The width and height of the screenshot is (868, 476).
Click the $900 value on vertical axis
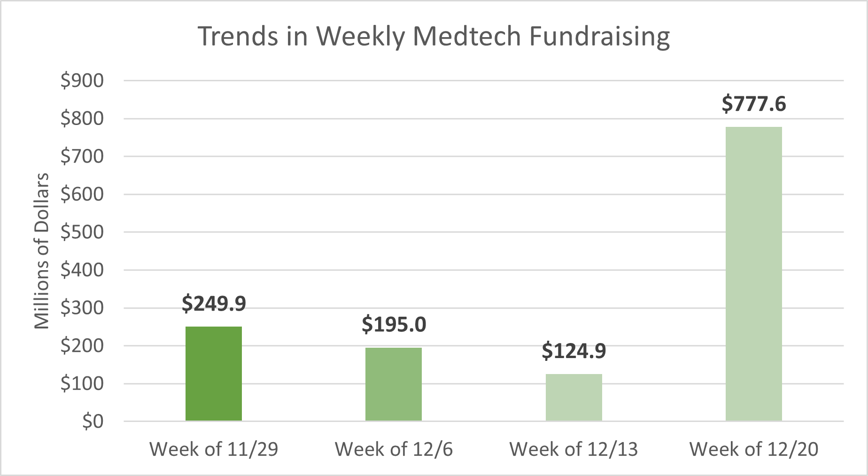(82, 81)
